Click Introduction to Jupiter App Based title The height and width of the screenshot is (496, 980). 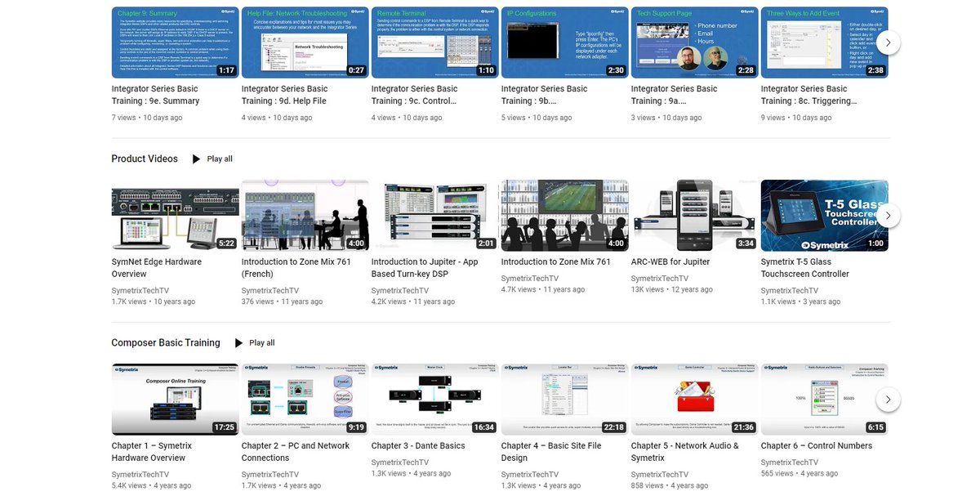click(425, 268)
